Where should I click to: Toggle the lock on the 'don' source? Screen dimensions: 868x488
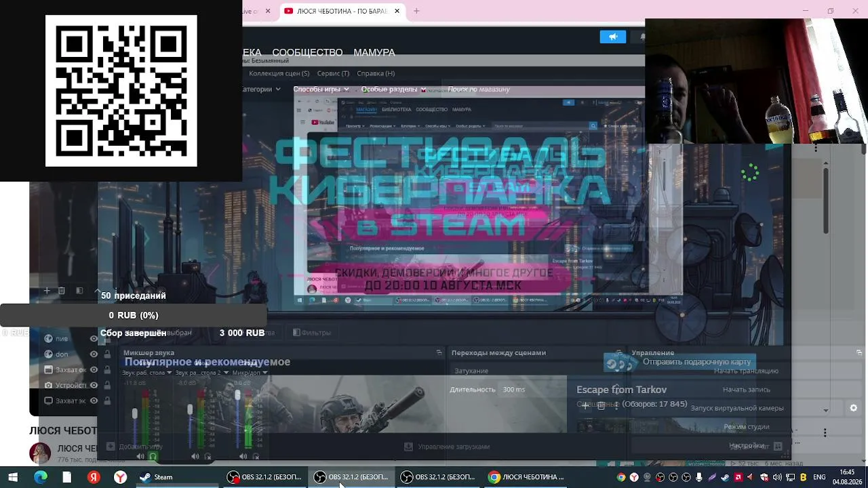click(x=107, y=354)
